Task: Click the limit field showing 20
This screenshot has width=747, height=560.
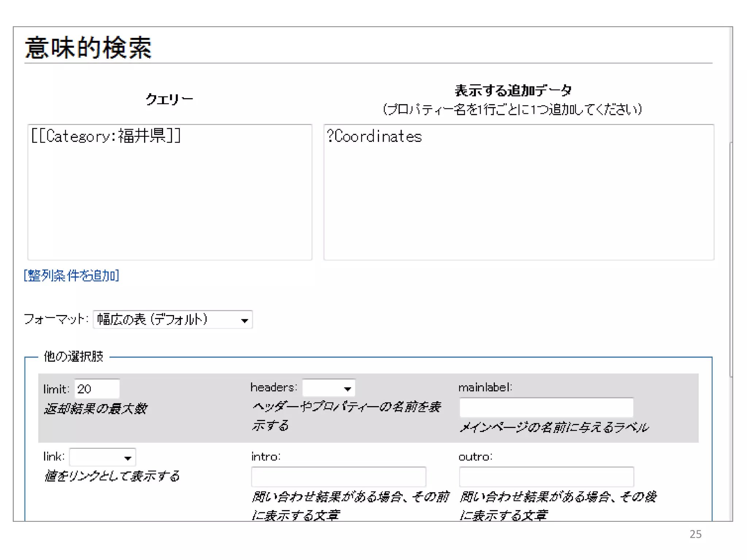Action: point(97,389)
